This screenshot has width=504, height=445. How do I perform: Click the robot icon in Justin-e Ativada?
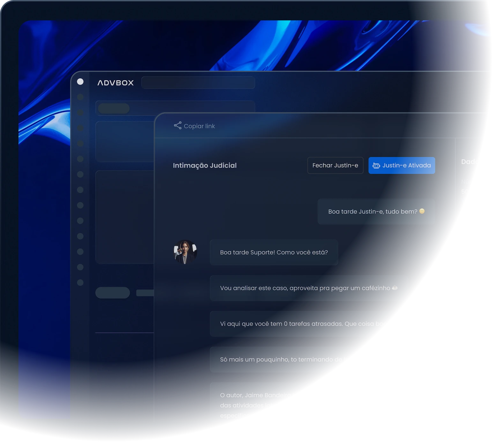(376, 165)
